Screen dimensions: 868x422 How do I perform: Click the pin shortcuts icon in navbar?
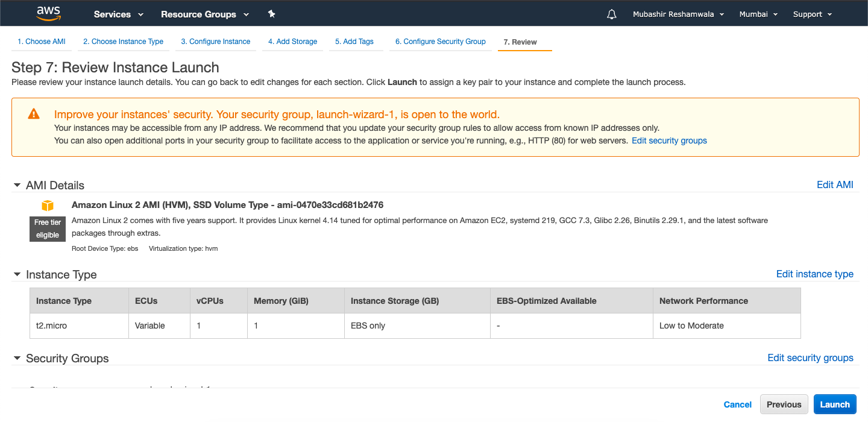tap(271, 14)
